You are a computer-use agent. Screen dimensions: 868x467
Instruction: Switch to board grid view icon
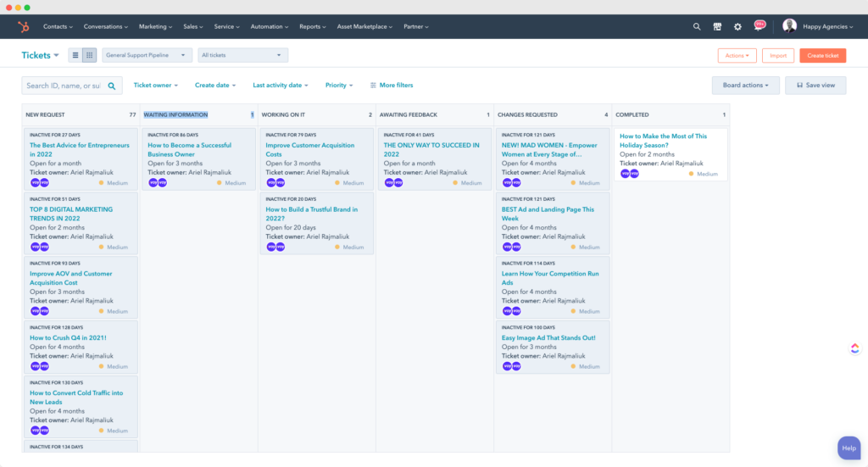(89, 55)
